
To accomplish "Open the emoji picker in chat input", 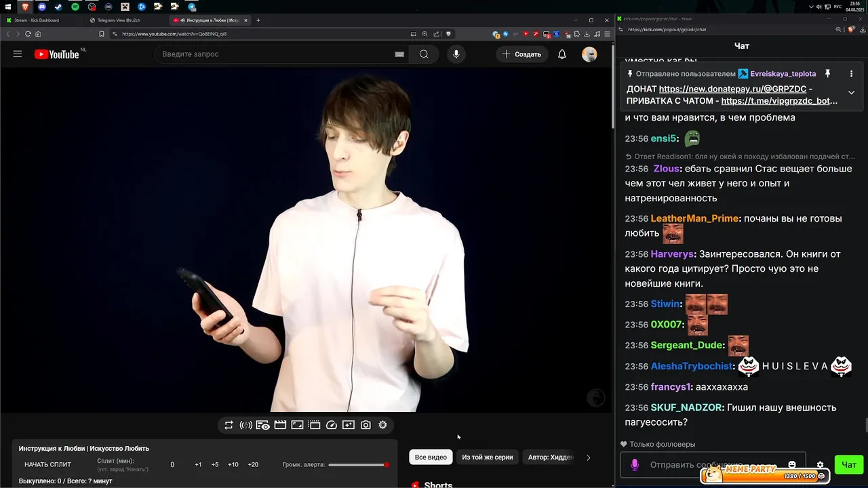I will [x=792, y=464].
